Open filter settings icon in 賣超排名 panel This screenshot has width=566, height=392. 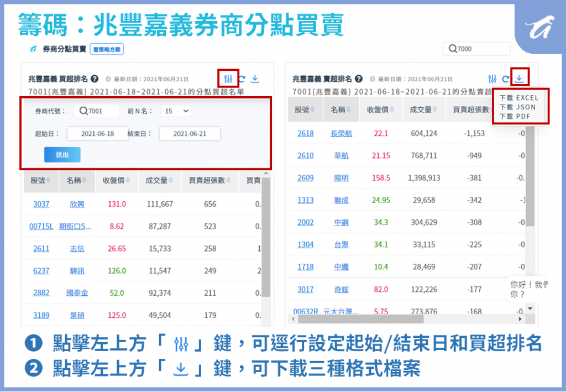pos(492,79)
